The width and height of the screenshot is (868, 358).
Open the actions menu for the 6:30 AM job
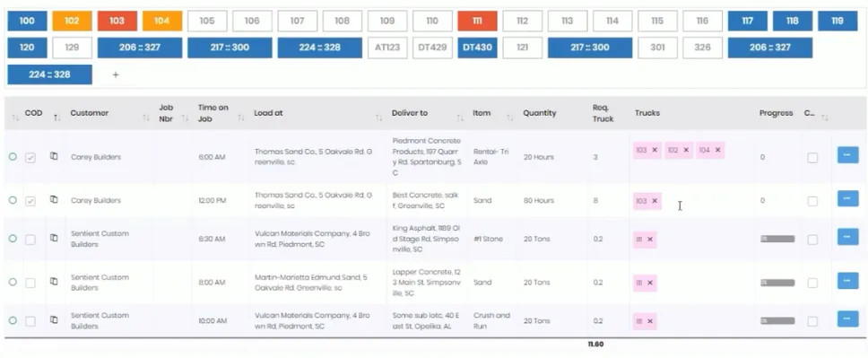click(x=847, y=237)
